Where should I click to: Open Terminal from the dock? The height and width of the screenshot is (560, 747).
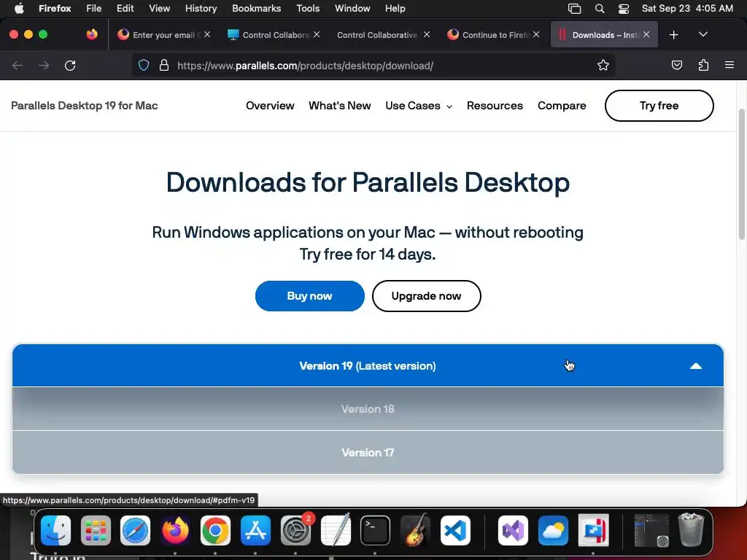pos(376,530)
